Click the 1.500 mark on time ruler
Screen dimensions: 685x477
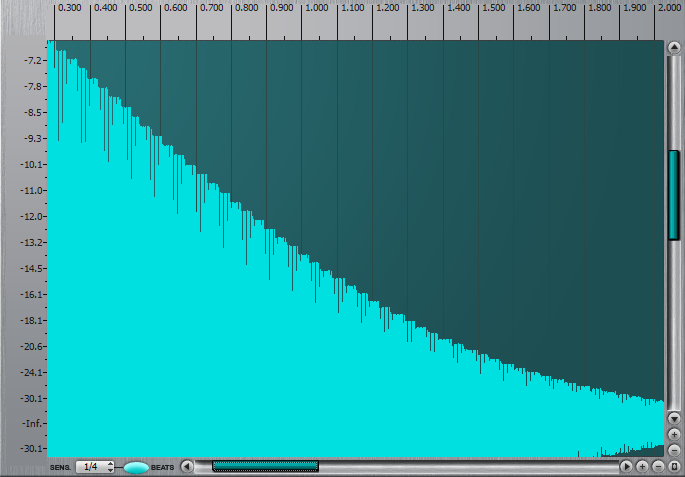[494, 8]
